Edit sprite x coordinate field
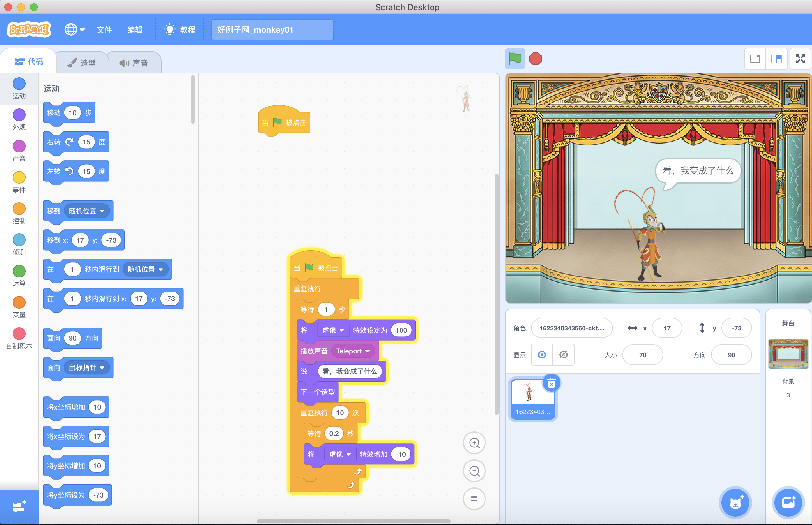 click(667, 328)
